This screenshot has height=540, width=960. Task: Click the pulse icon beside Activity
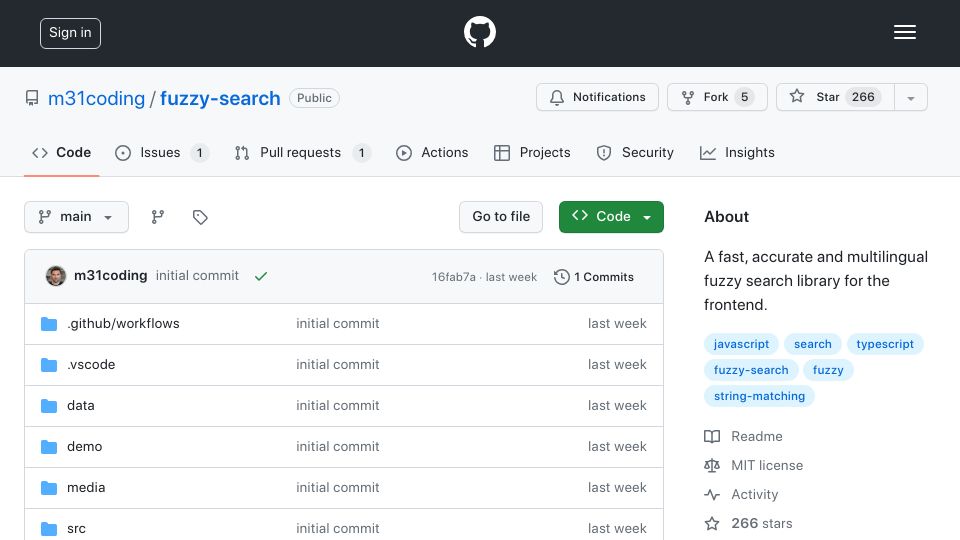coord(712,495)
